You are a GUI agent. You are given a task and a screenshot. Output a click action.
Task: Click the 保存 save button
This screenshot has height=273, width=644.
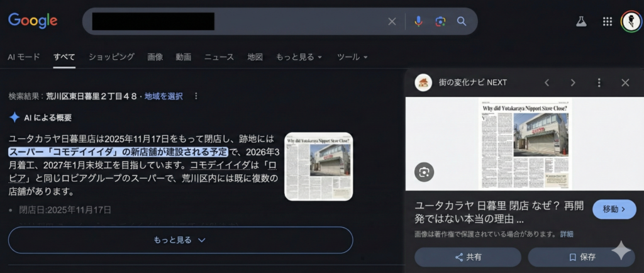[582, 257]
